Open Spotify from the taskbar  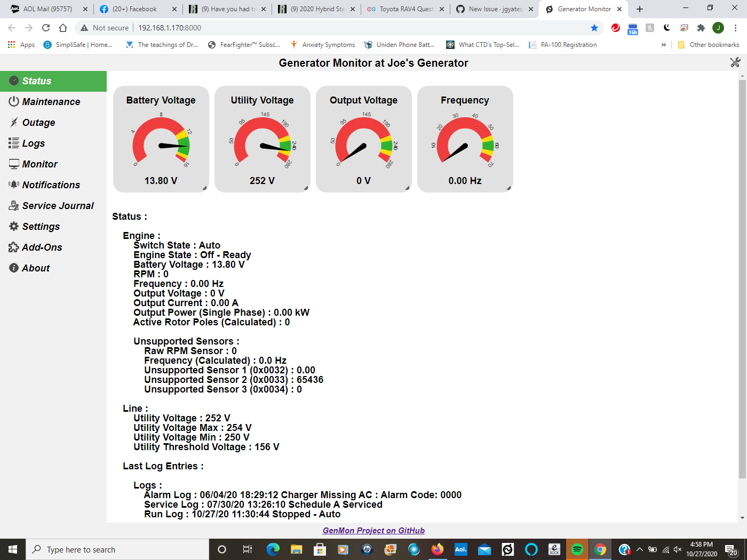tap(577, 549)
